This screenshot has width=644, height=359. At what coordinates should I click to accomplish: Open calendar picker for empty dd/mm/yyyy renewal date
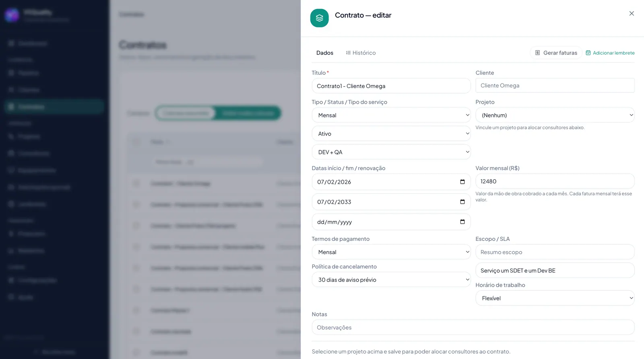462,222
